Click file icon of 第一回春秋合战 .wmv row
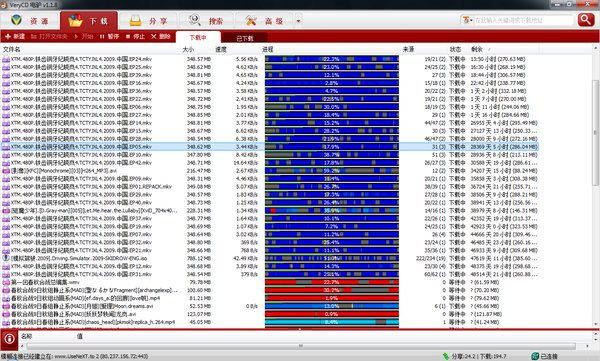This screenshot has width=600, height=361. click(x=6, y=283)
